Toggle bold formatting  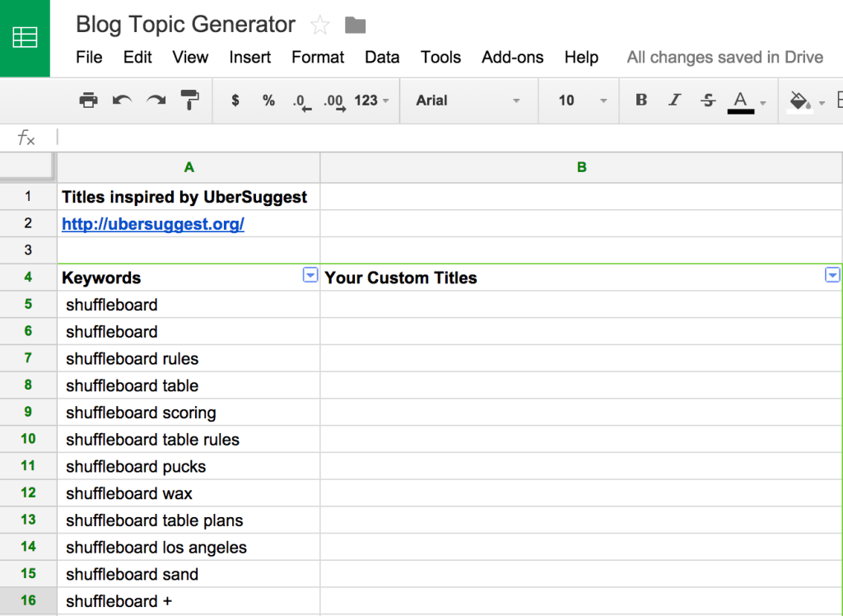pyautogui.click(x=640, y=100)
